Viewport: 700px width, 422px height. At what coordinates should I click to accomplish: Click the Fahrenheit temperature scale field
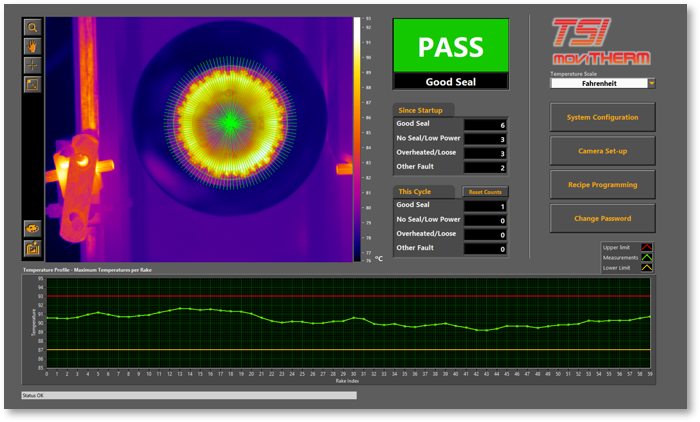599,84
